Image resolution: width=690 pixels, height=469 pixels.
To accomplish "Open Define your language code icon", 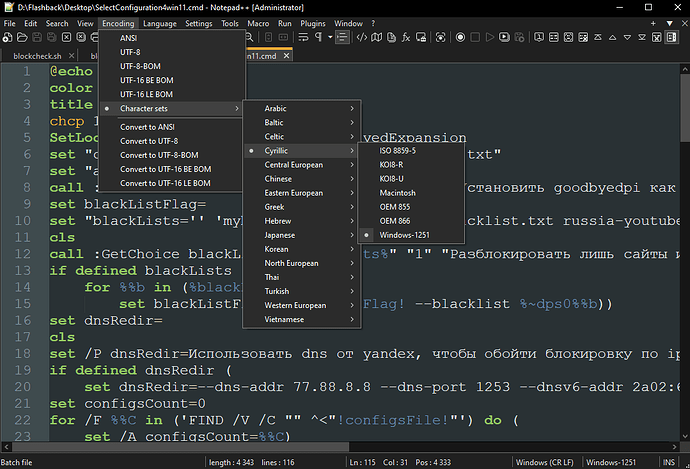I will [x=362, y=37].
